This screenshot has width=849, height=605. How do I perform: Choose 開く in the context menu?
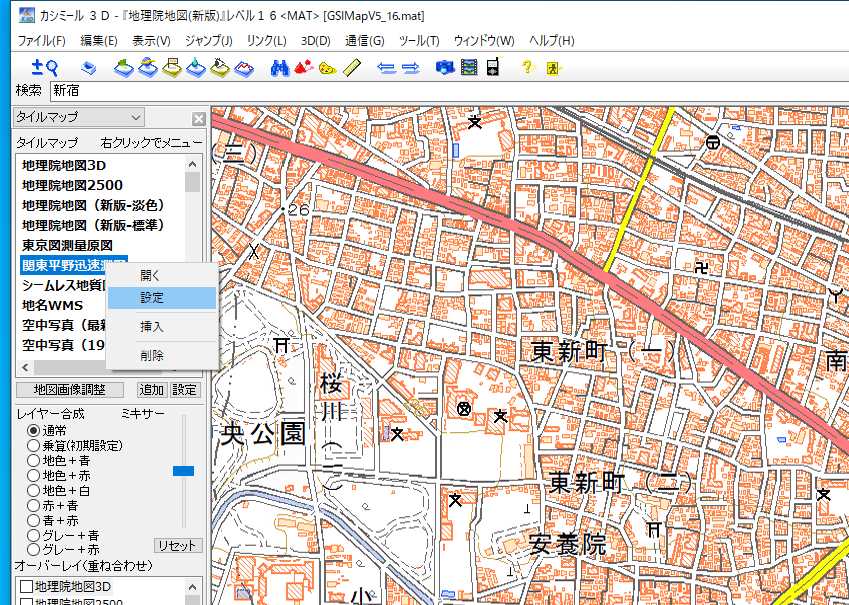[162, 275]
